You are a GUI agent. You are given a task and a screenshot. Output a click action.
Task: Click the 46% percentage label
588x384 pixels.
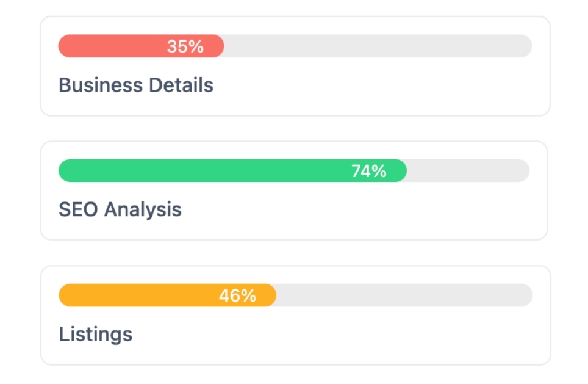coord(237,296)
